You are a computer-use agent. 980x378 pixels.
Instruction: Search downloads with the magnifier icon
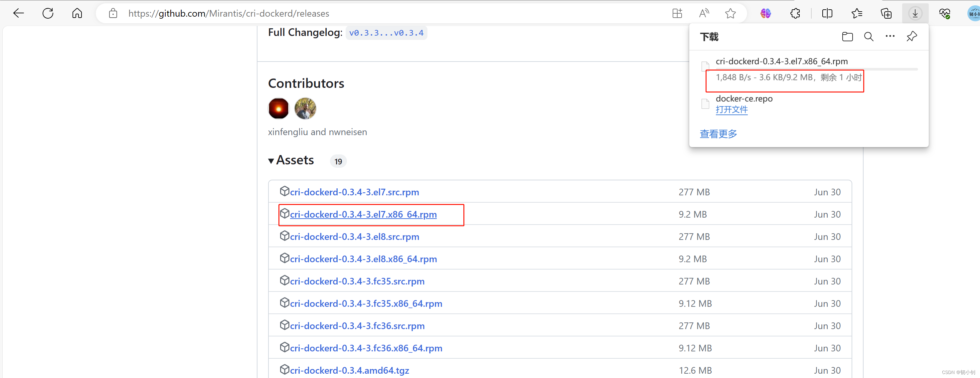click(x=869, y=37)
